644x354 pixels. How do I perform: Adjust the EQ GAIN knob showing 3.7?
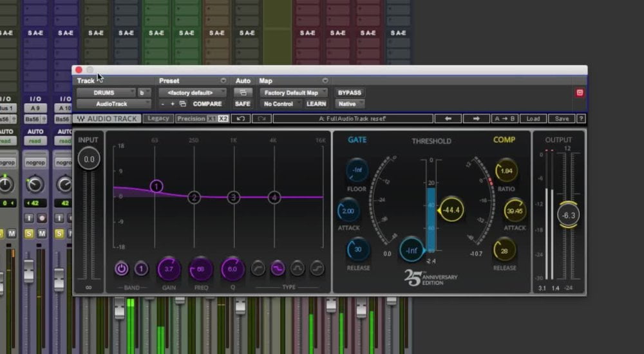(169, 270)
